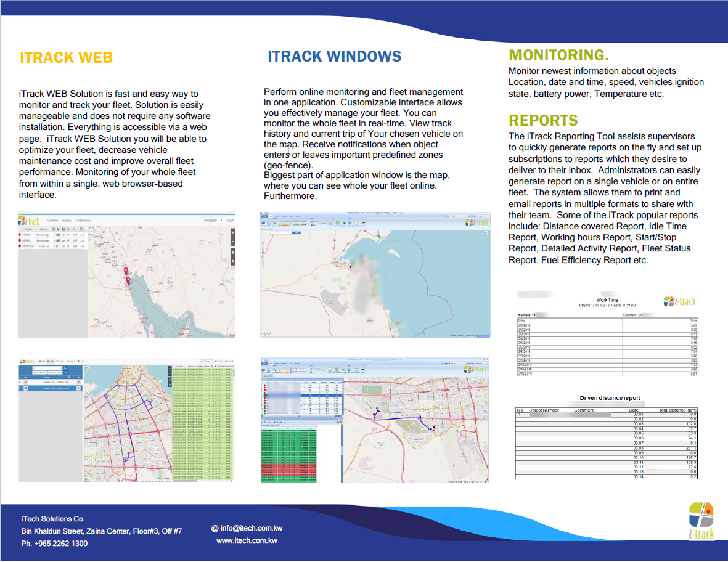728x562 pixels.
Task: Click i-track logo in top iTrack Web screenshot
Action: [x=29, y=221]
